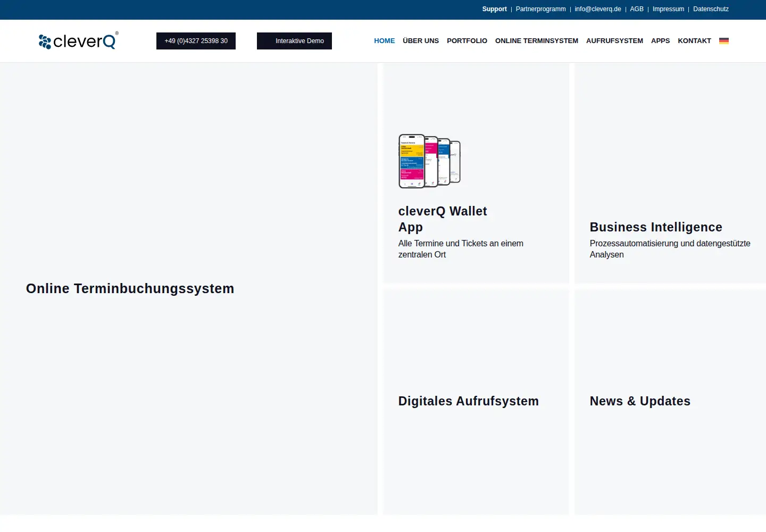Open the ÜBER UNS menu
This screenshot has height=532, width=766.
pos(421,40)
